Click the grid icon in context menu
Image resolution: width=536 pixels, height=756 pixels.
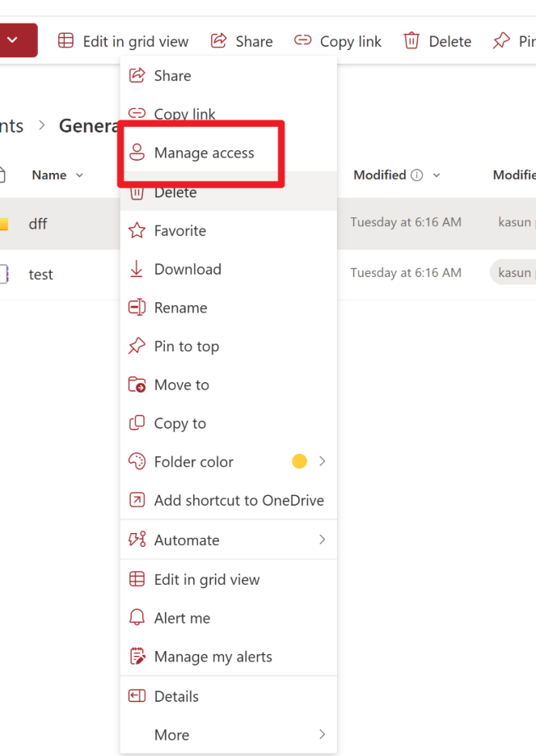pyautogui.click(x=137, y=578)
